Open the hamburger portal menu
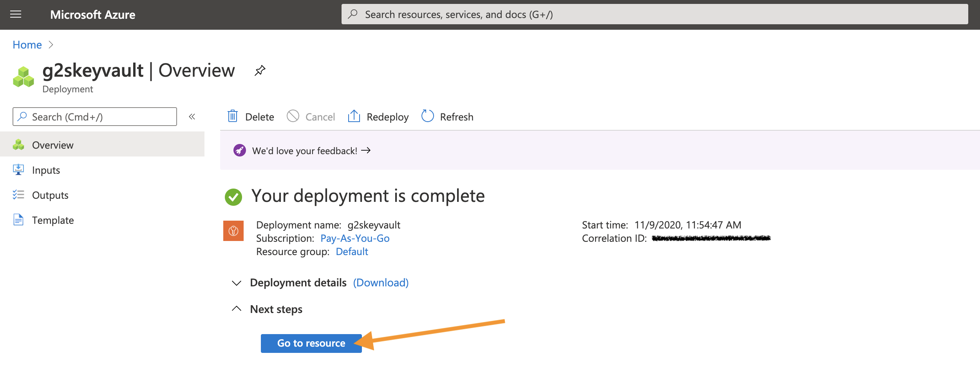 tap(16, 14)
